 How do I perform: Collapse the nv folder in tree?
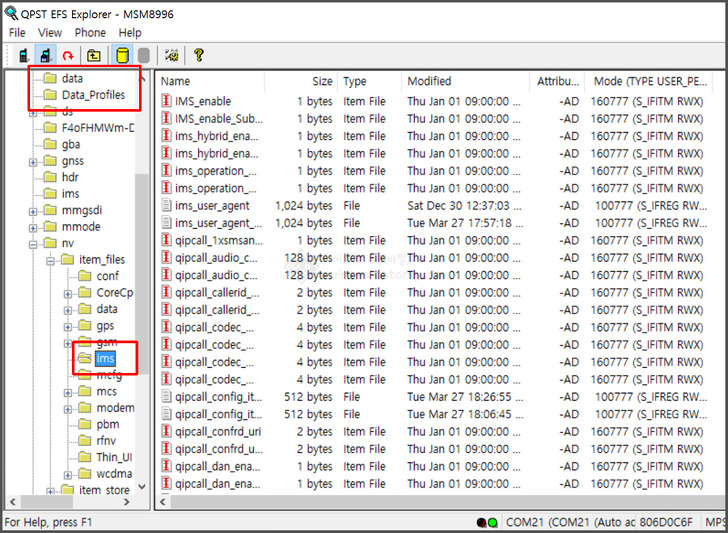point(34,243)
